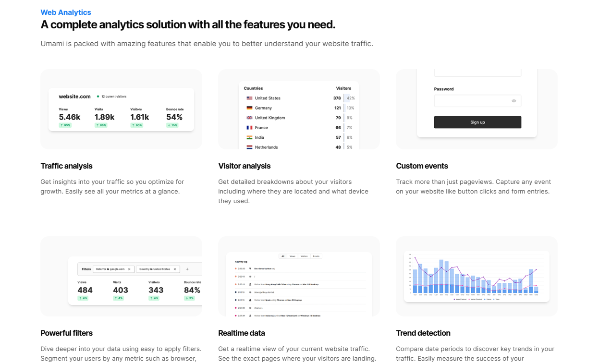Viewport: 599px width, 364px height.
Task: Select the Visitors tab in activity log
Action: pos(304,256)
